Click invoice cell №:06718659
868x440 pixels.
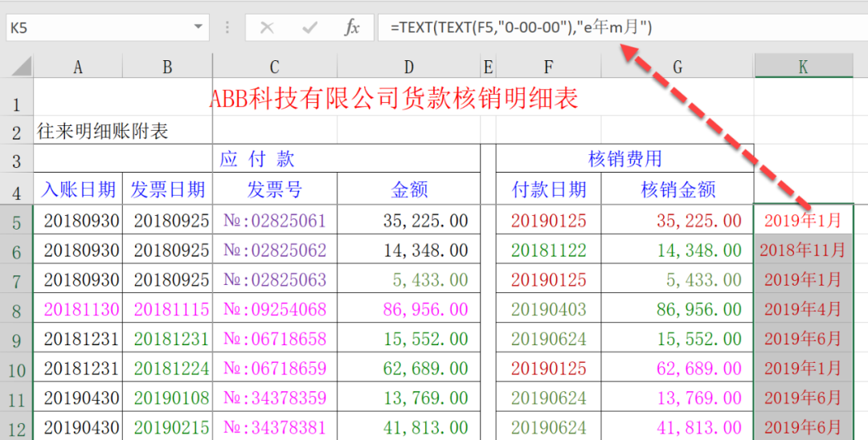point(275,369)
